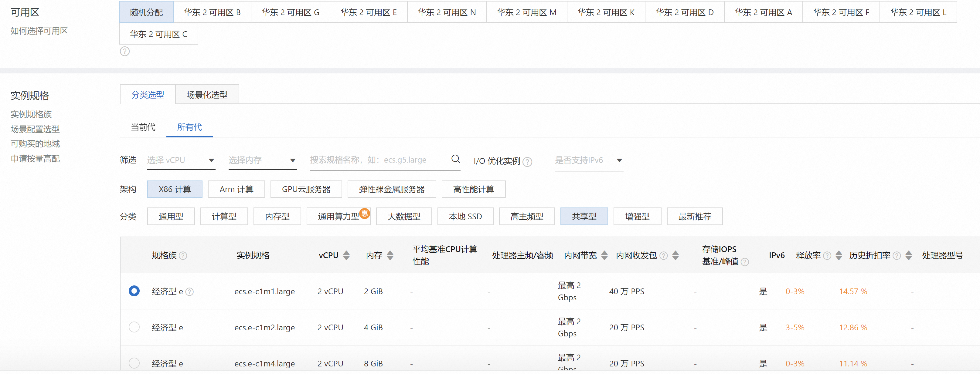
Task: Filter by 本地 SSD category
Action: (465, 216)
